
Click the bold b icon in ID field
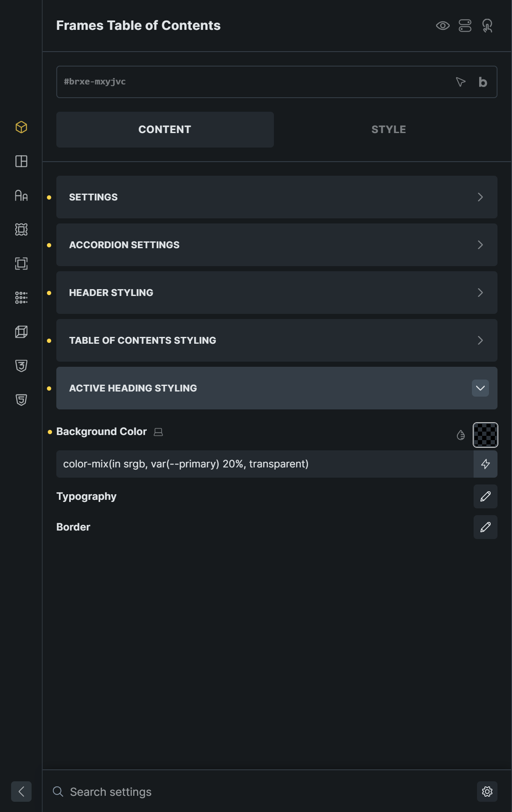[483, 82]
